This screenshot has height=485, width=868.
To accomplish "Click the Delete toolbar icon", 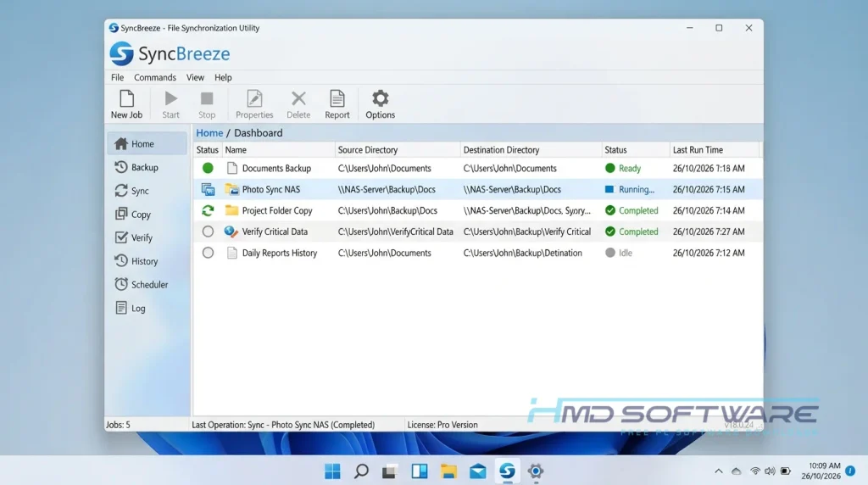I will (x=298, y=104).
